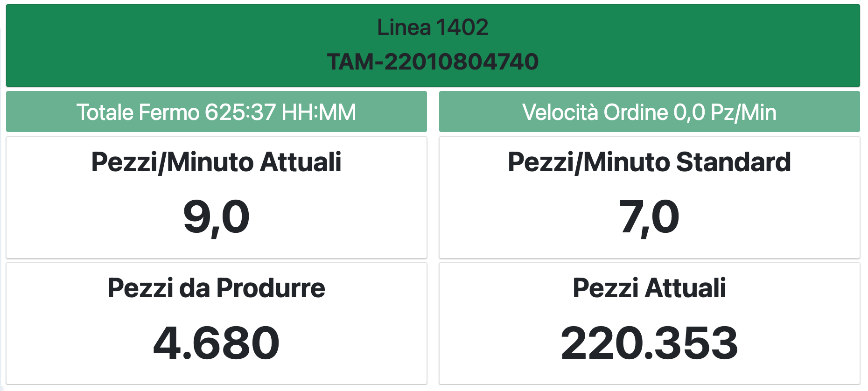
Task: Click the HH:MM unit text
Action: (x=319, y=112)
